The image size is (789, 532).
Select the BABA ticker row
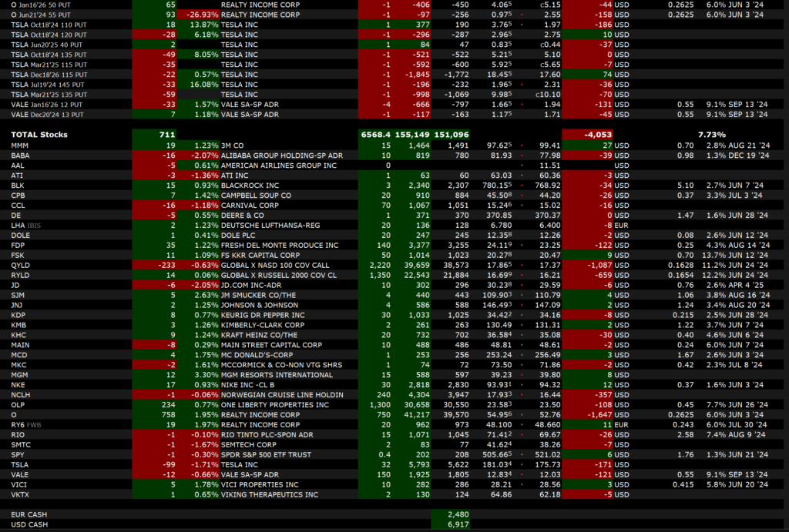coord(21,155)
